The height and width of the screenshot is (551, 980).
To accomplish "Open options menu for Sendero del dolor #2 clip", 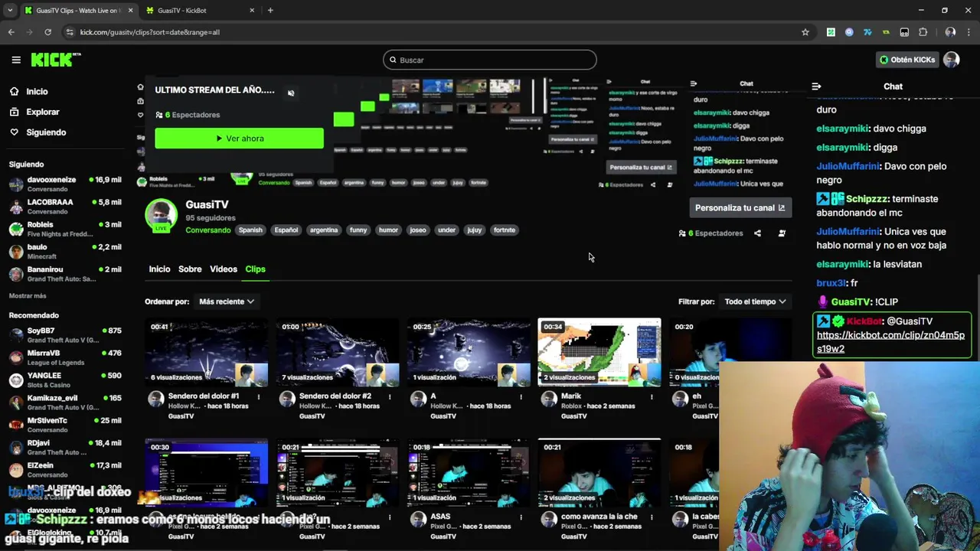I will point(390,396).
